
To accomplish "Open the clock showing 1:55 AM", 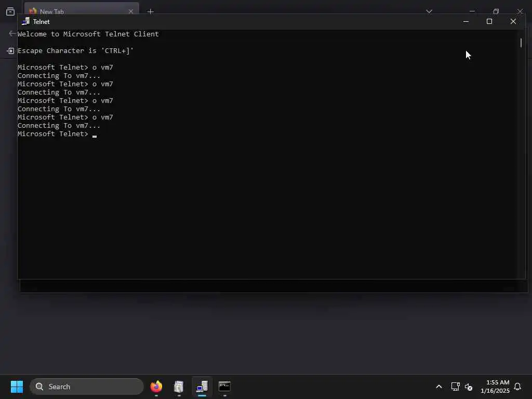I will point(495,387).
